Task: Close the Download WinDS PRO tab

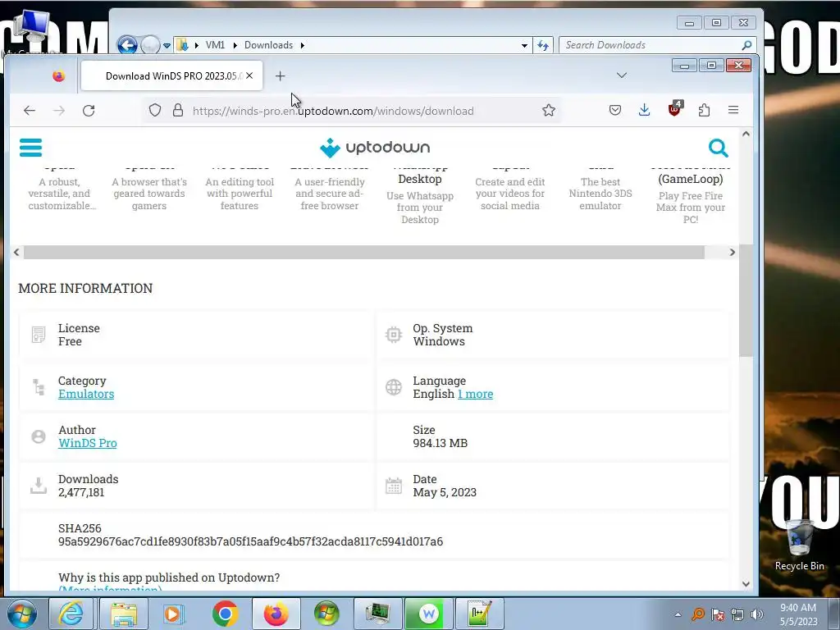Action: [249, 76]
